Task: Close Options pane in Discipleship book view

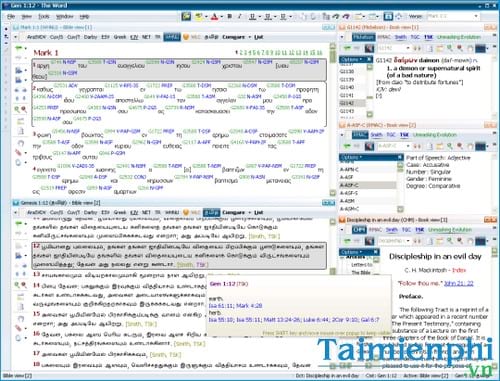Action: 376,252
